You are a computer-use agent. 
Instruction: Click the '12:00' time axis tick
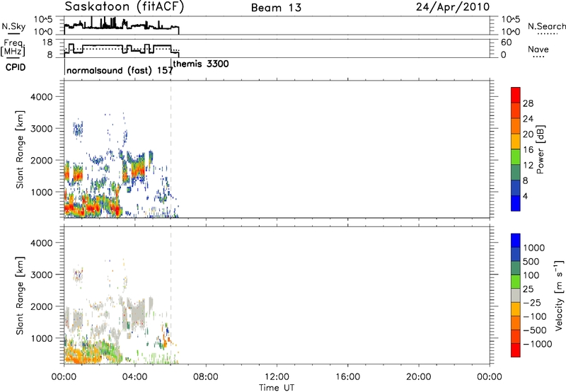277,377
